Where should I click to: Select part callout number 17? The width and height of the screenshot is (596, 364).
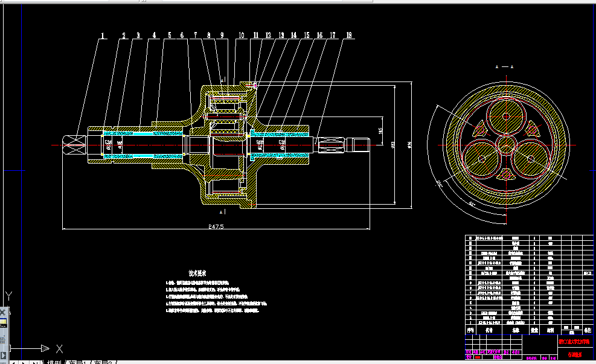click(x=333, y=36)
